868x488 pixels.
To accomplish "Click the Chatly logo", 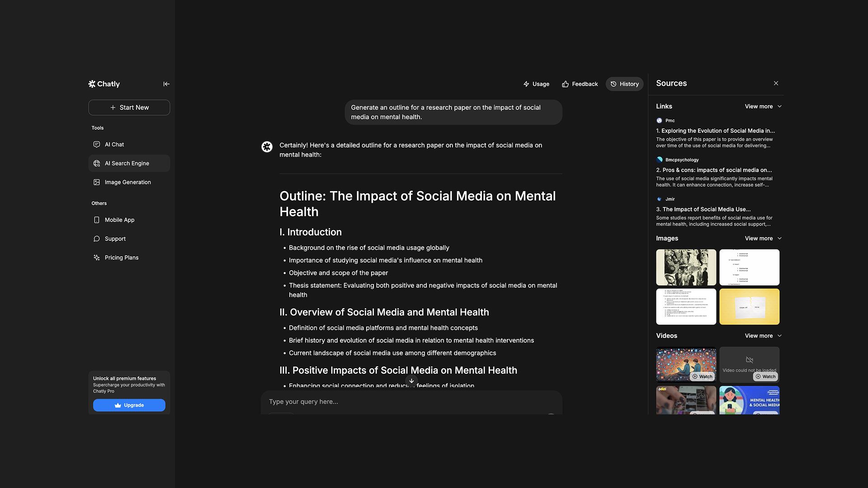I will pos(104,84).
